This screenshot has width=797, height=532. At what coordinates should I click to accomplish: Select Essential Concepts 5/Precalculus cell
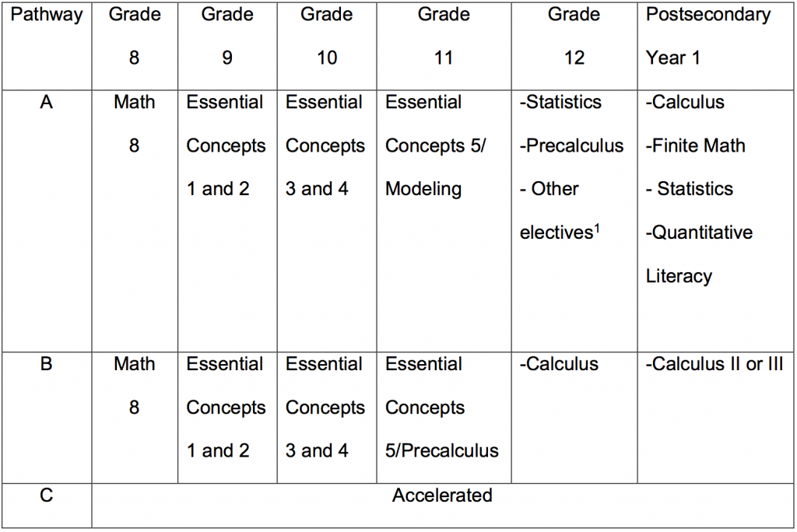(442, 408)
